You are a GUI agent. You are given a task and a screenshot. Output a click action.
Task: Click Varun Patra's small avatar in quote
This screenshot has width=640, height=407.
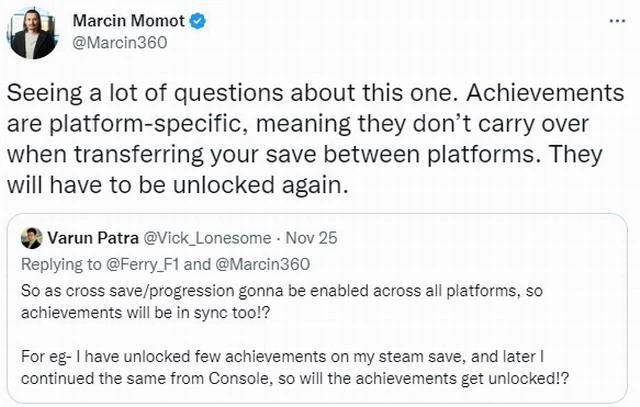pos(31,240)
